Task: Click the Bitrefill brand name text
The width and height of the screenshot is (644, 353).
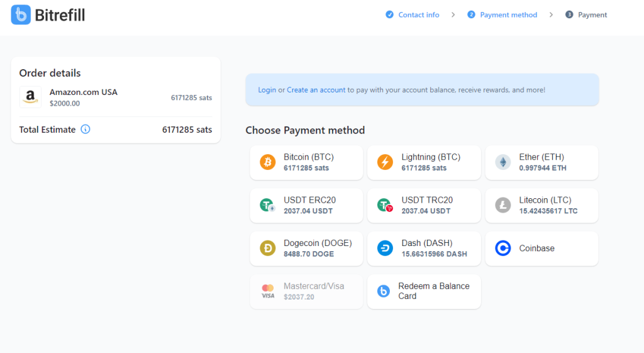Action: click(60, 15)
